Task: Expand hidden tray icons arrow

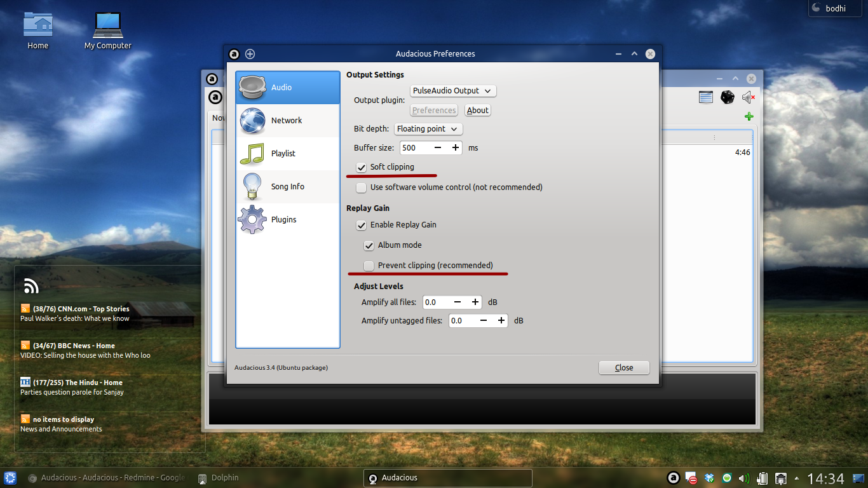Action: pos(796,478)
